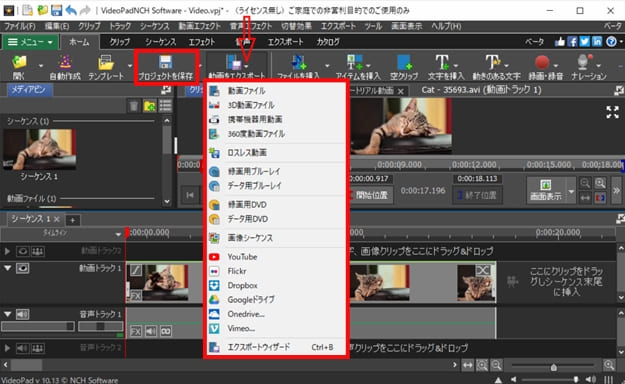
Task: Click the Facebook share icon
Action: [572, 41]
